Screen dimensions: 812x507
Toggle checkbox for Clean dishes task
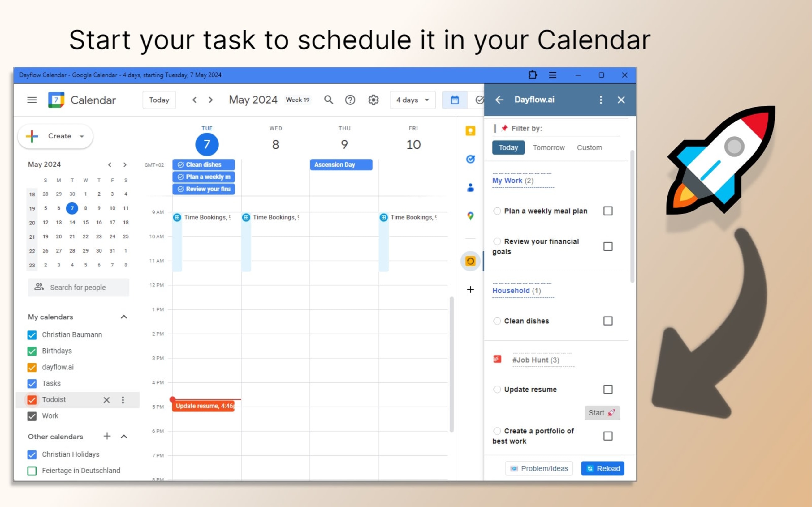click(x=608, y=321)
